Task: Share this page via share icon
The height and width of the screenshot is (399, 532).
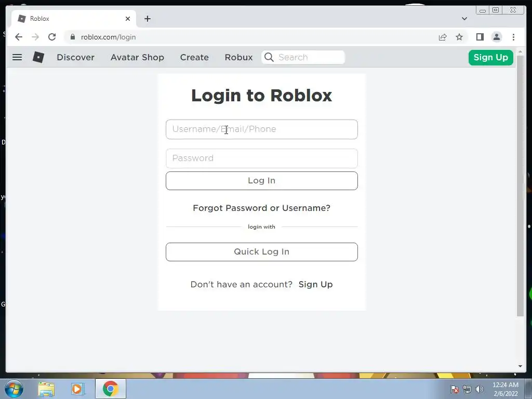Action: (x=443, y=37)
